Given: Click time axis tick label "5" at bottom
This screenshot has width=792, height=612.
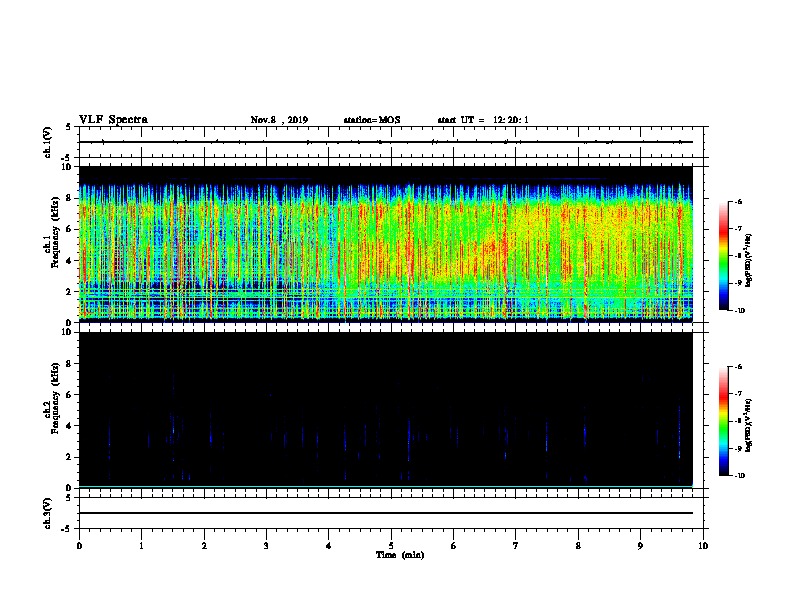Looking at the screenshot, I should click(391, 546).
